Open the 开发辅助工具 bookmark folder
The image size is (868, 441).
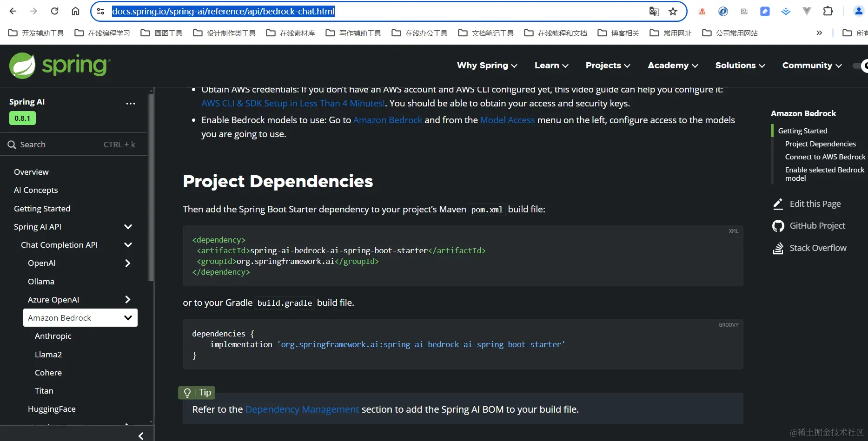[36, 33]
